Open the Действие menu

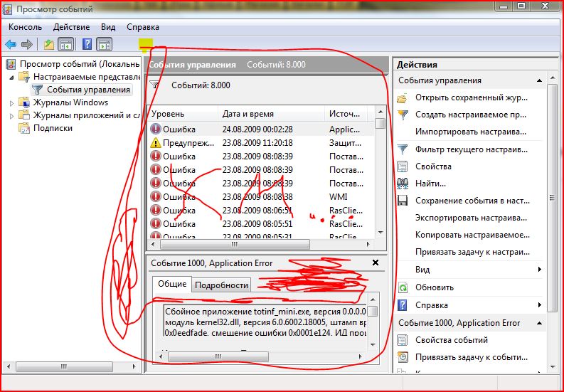(x=71, y=27)
